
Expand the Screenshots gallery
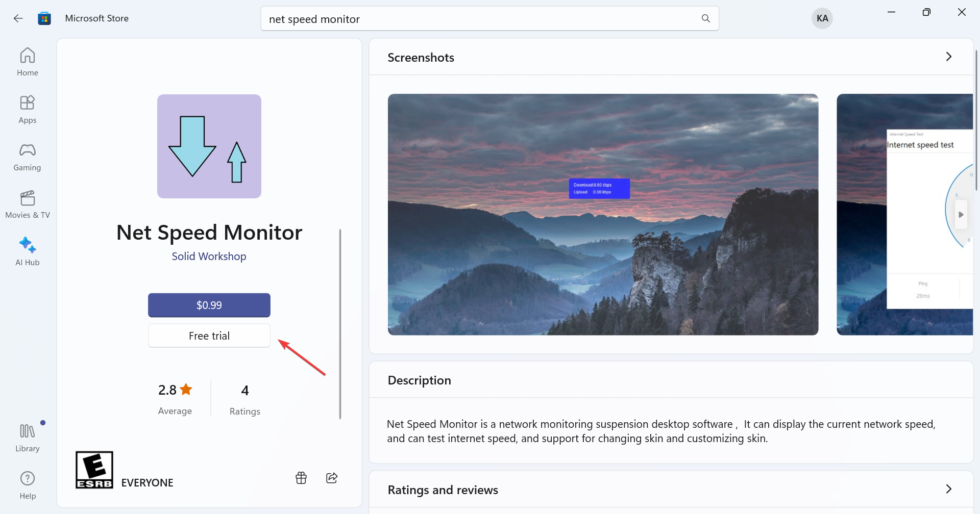[949, 57]
